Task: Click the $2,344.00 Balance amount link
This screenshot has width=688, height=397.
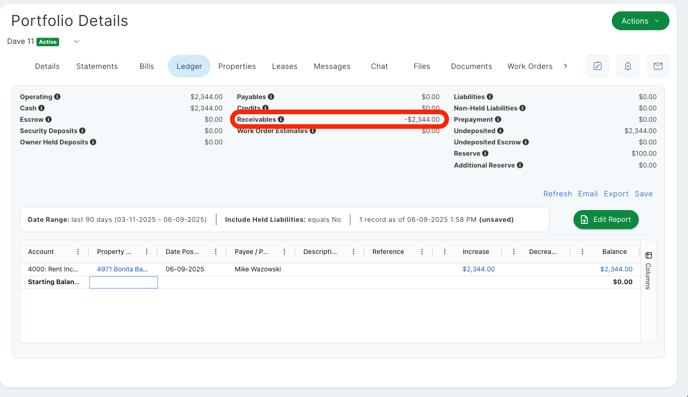Action: click(x=616, y=269)
